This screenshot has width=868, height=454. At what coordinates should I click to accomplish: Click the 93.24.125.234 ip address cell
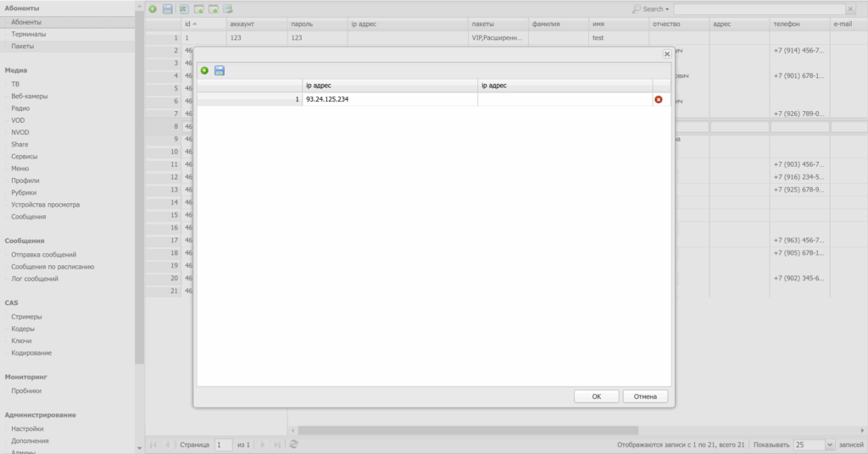[x=390, y=100]
